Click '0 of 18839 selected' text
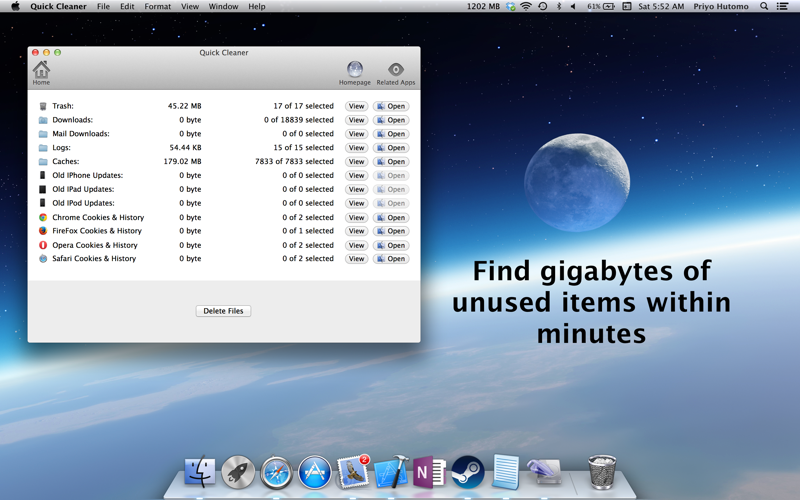 click(299, 120)
